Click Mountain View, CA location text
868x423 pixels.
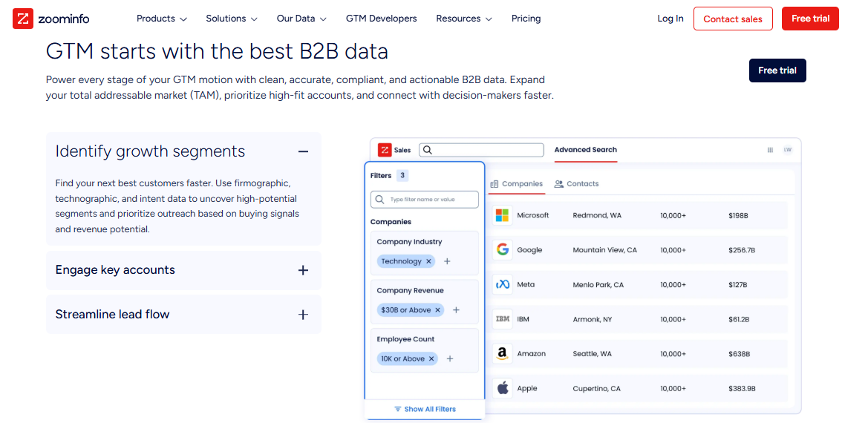tap(605, 250)
